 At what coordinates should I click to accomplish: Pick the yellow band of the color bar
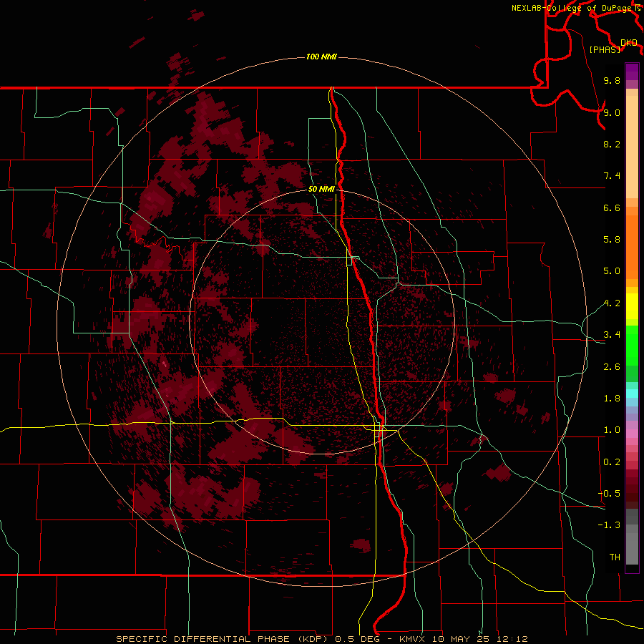click(632, 306)
